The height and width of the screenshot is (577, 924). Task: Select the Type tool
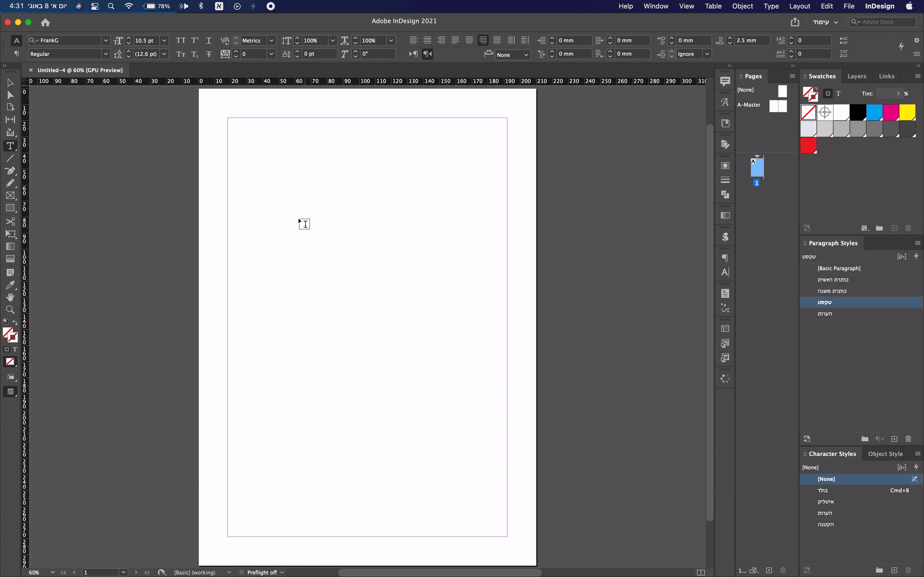coord(10,146)
